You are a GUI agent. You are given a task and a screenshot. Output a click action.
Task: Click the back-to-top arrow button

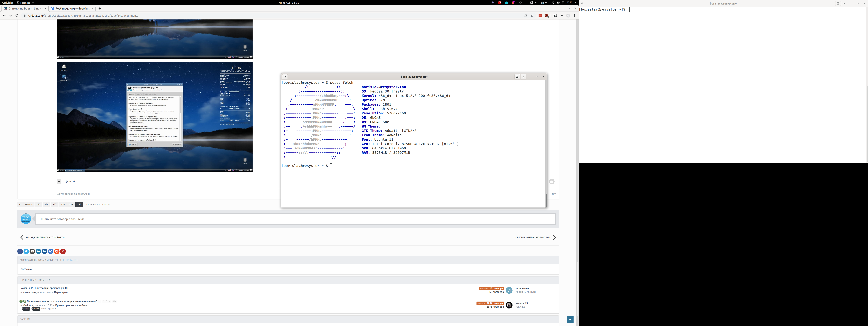[570, 320]
